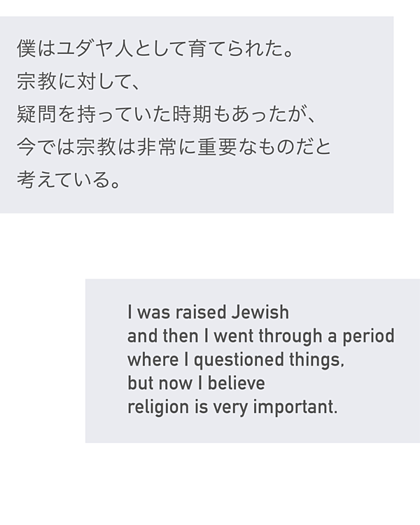The height and width of the screenshot is (525, 420).
Task: Click the line 疑問を持っていた時期もあったが、
Action: click(x=166, y=114)
